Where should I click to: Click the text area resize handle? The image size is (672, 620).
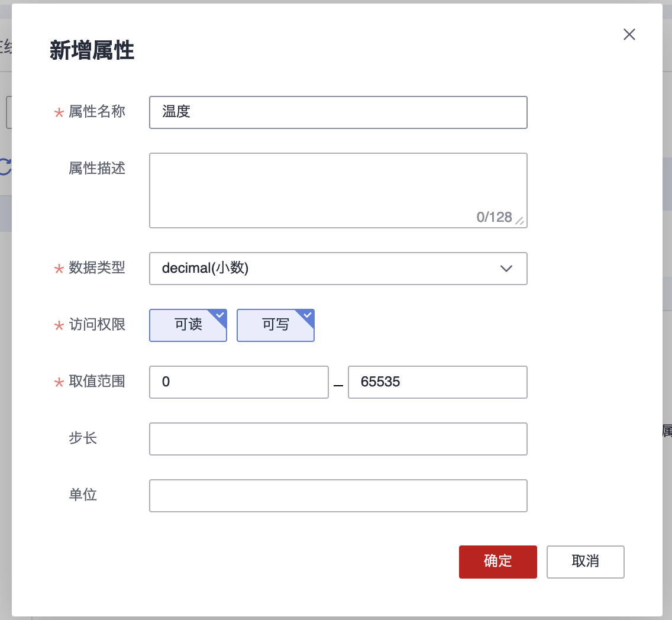[x=519, y=221]
